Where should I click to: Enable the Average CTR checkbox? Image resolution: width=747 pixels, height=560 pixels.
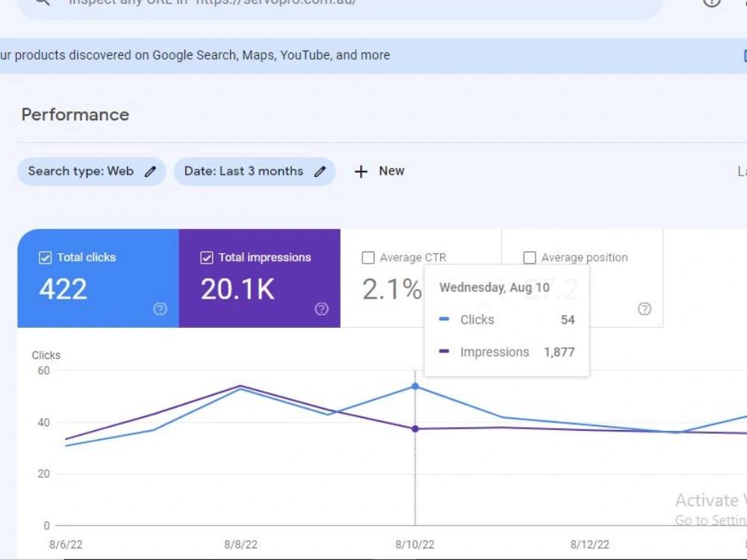pos(368,258)
